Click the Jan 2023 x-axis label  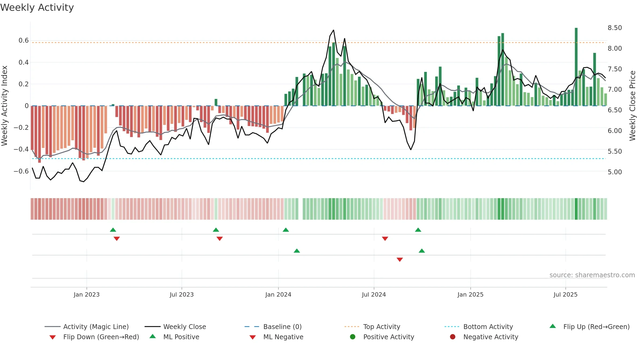click(87, 295)
